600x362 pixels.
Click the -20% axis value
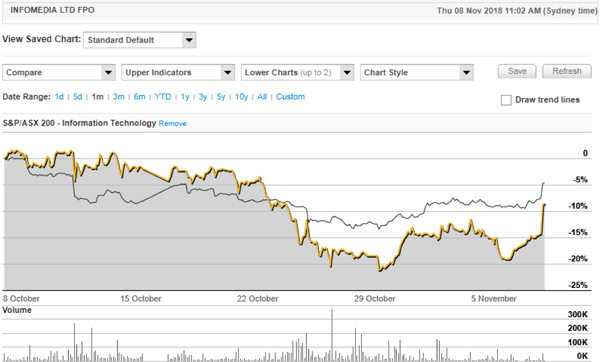578,259
